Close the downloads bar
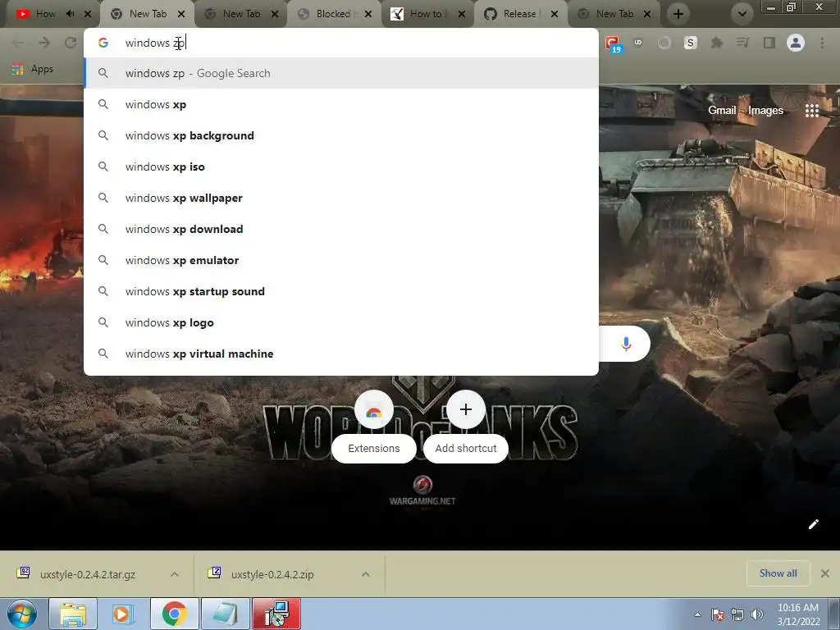Image resolution: width=840 pixels, height=630 pixels. pos(825,573)
